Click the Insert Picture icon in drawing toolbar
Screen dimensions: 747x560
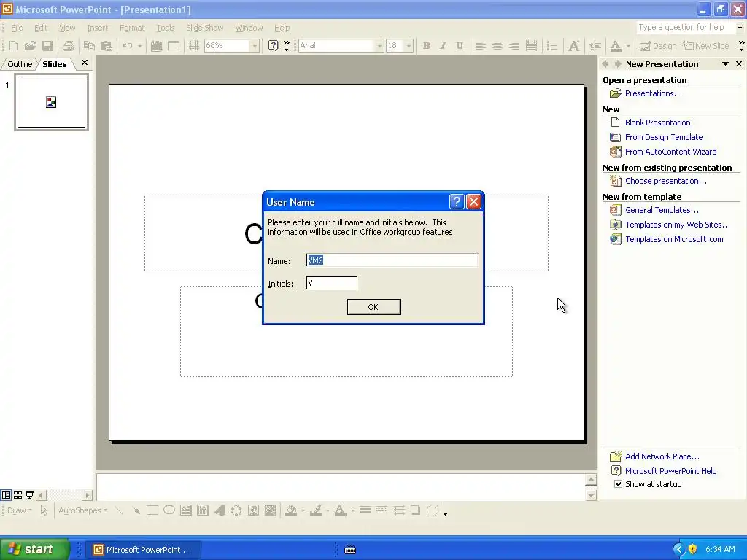[270, 510]
